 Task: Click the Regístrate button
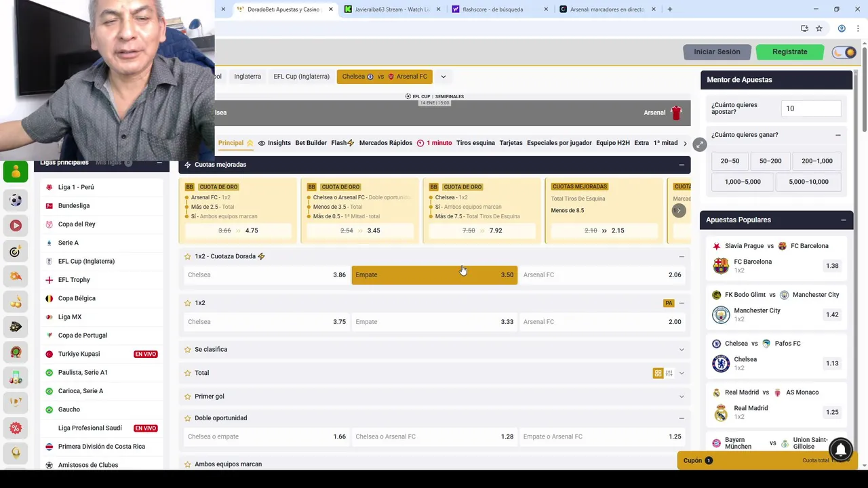[789, 52]
